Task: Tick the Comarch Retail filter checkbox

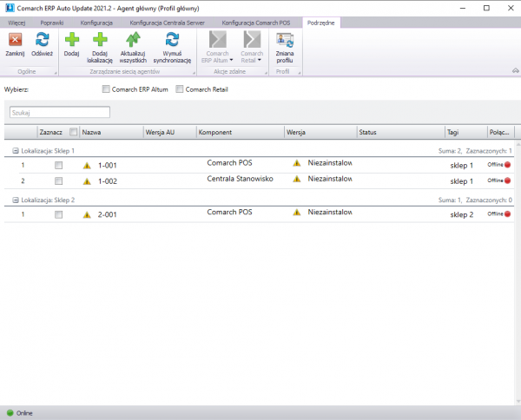Action: [x=180, y=89]
